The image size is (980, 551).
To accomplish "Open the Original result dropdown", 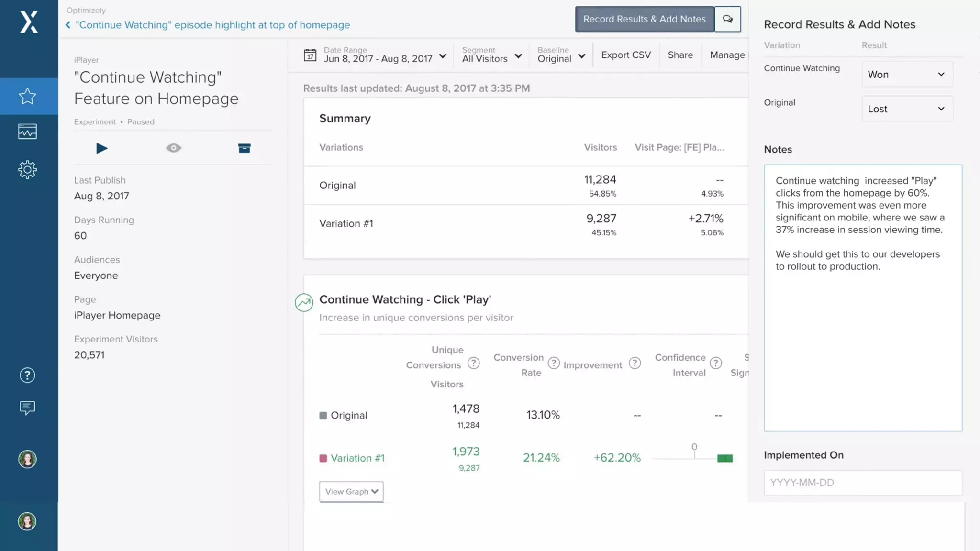I will point(907,109).
